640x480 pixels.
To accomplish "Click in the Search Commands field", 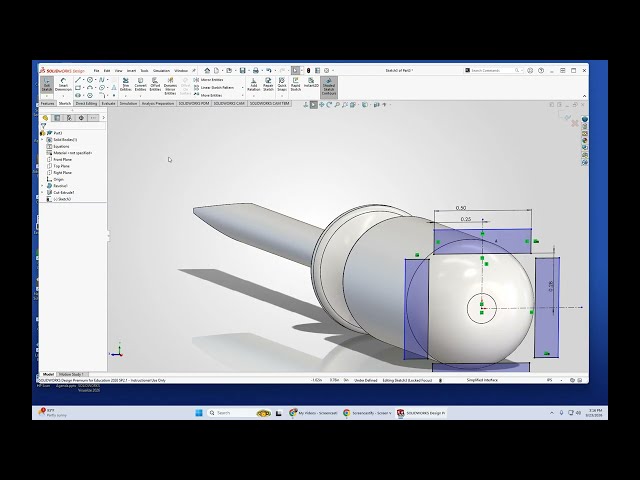I will click(491, 70).
